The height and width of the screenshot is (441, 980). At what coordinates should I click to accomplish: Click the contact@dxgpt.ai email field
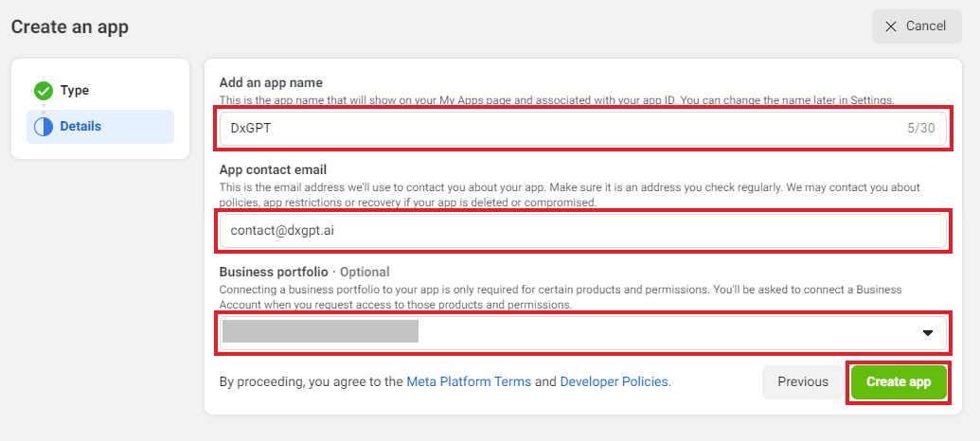tap(582, 231)
